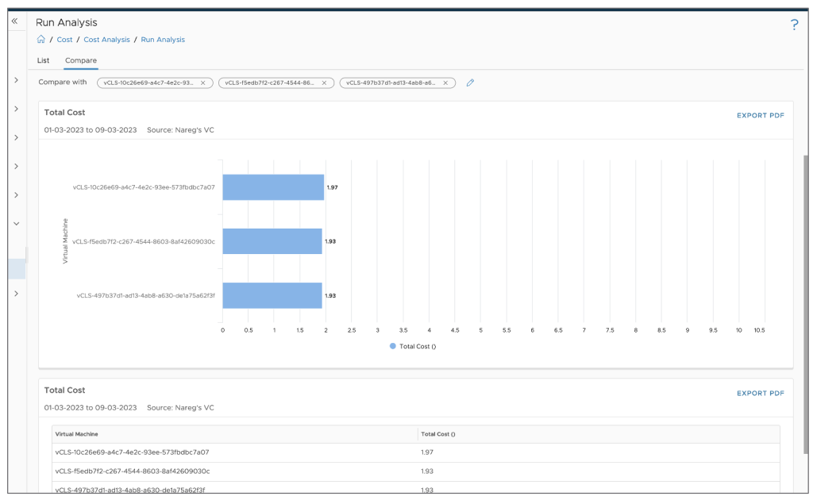This screenshot has height=504, width=813.
Task: Remove vCLS-497b37d1 chip from comparison
Action: pos(445,83)
